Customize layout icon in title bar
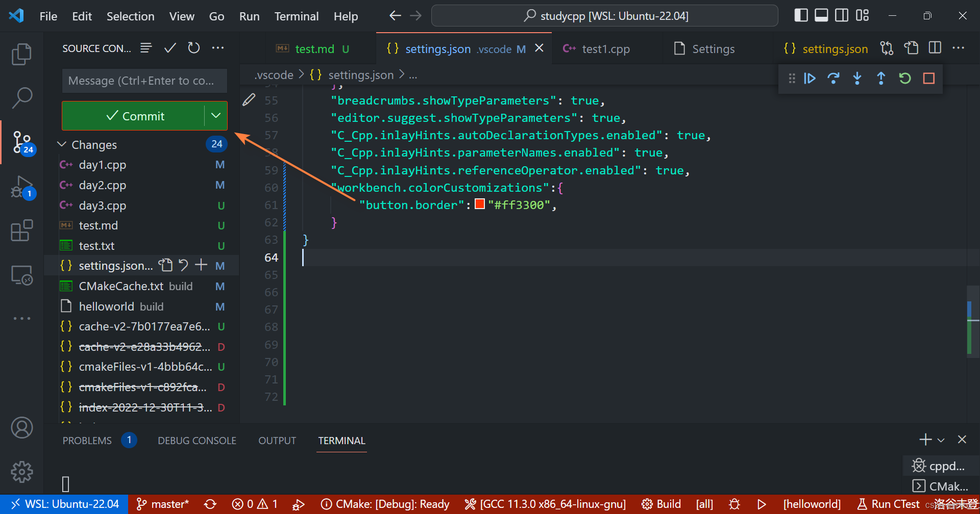980x514 pixels. (x=862, y=16)
